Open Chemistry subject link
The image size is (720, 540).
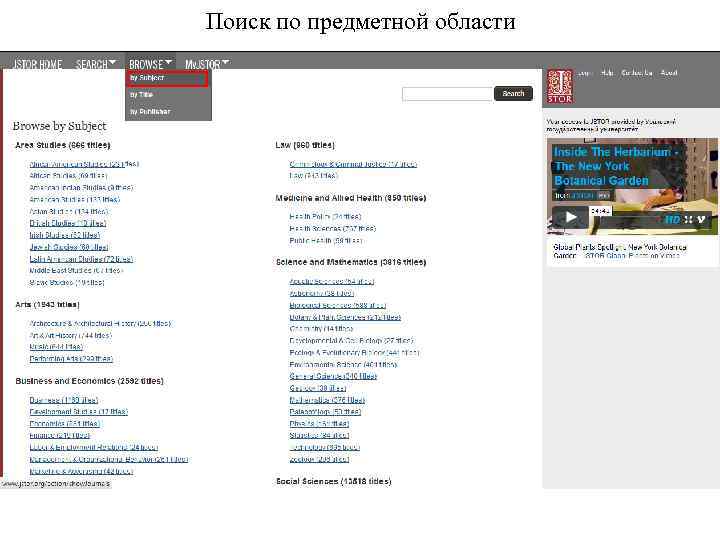point(321,329)
